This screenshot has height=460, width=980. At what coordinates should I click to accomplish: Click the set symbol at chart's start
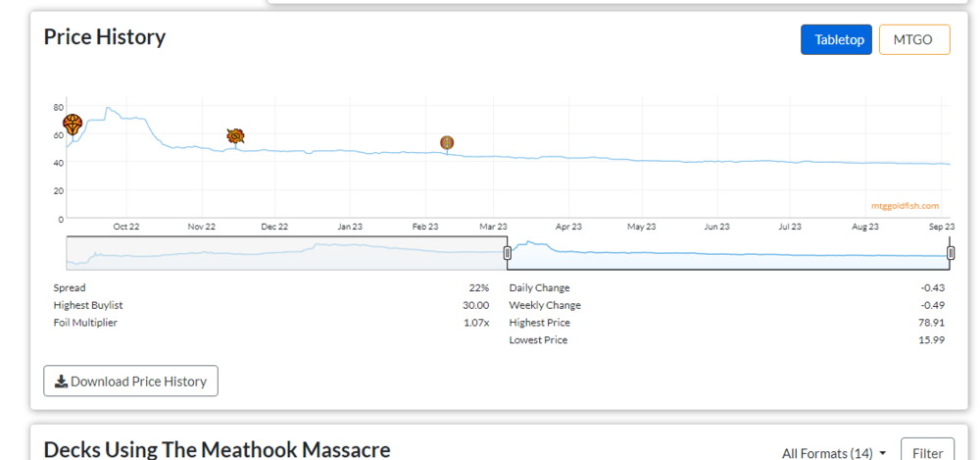click(x=73, y=125)
